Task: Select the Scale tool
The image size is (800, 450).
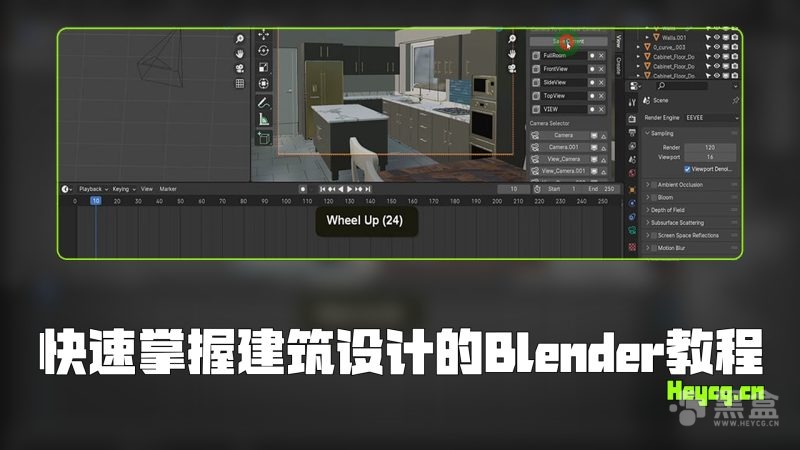Action: (x=263, y=67)
